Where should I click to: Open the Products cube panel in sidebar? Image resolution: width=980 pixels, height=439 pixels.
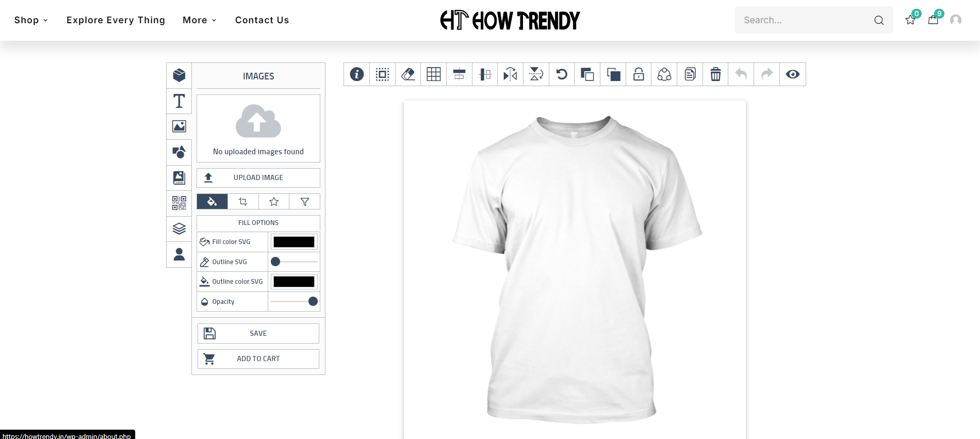[179, 75]
